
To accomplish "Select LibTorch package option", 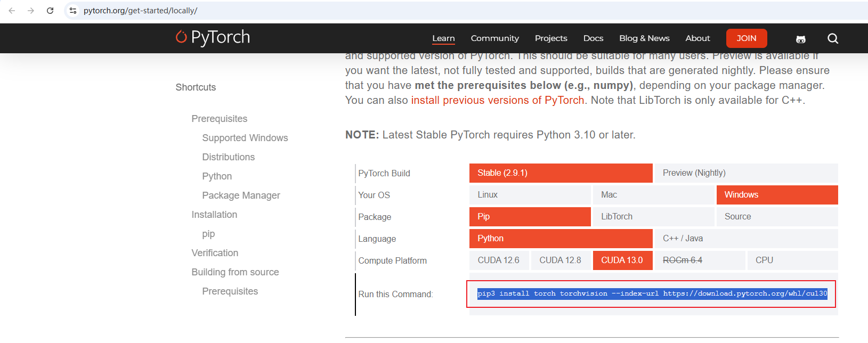I will [x=654, y=217].
